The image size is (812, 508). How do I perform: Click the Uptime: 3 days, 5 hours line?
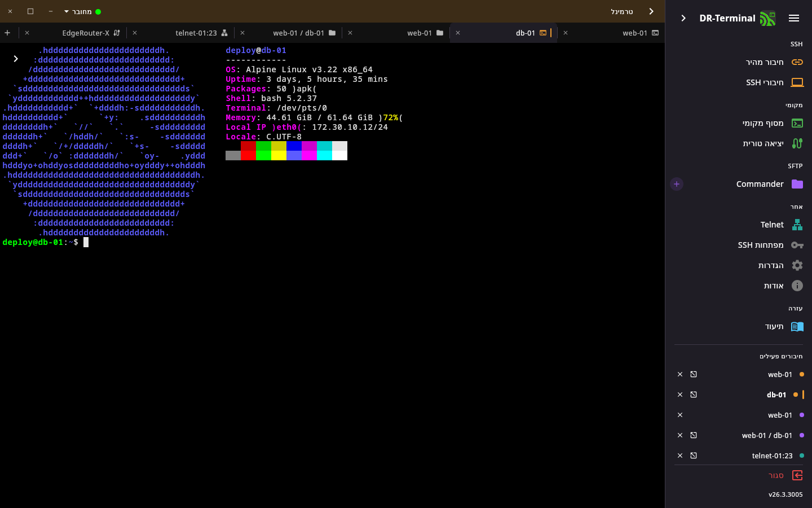pos(307,79)
